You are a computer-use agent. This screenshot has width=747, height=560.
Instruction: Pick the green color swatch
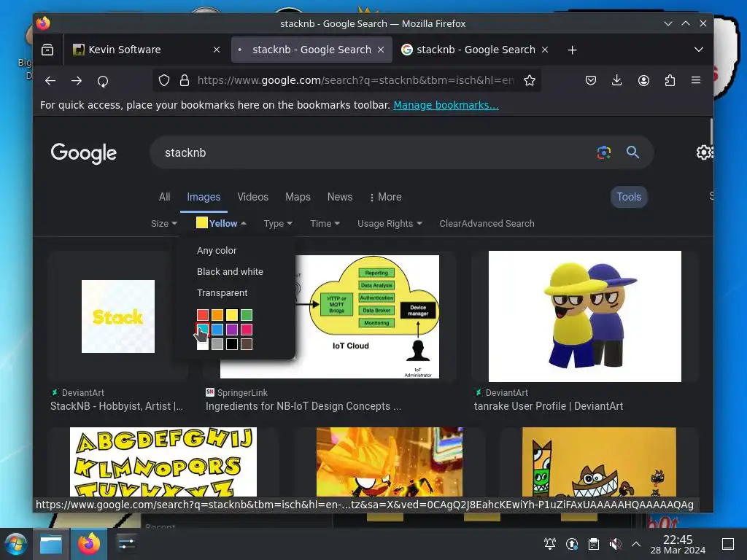(x=247, y=315)
